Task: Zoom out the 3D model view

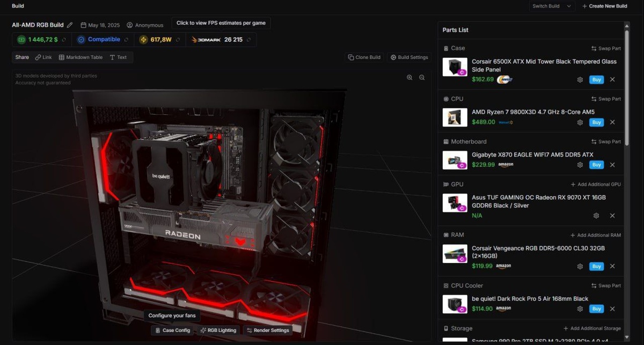Action: tap(422, 78)
